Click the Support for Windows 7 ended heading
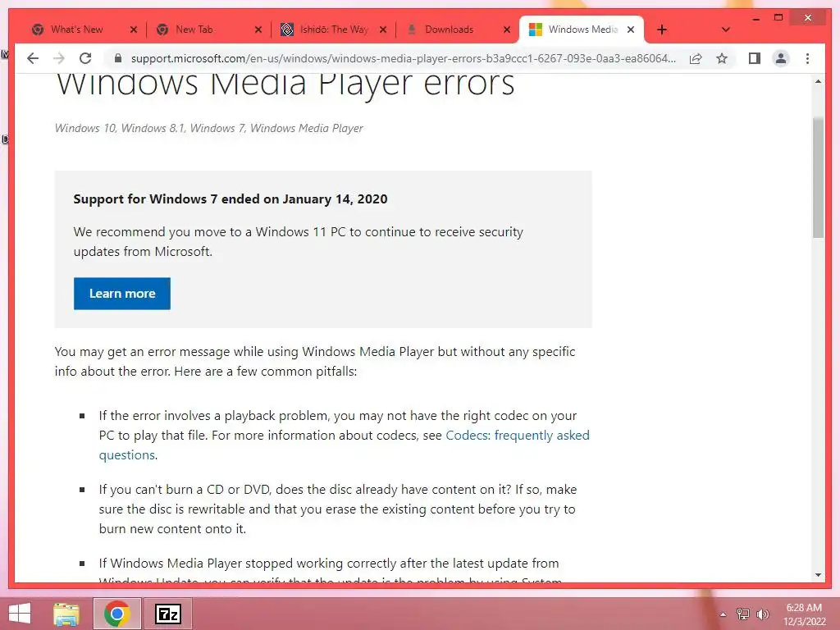 pos(231,199)
